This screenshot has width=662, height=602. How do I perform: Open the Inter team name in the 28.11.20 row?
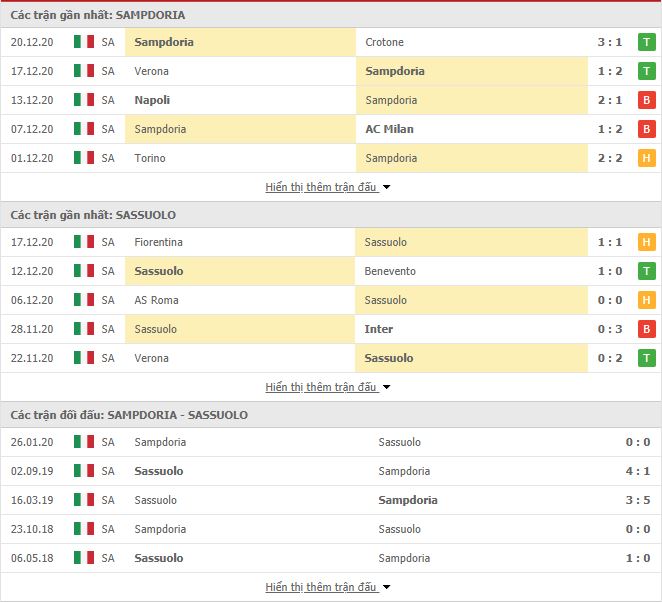tap(379, 329)
